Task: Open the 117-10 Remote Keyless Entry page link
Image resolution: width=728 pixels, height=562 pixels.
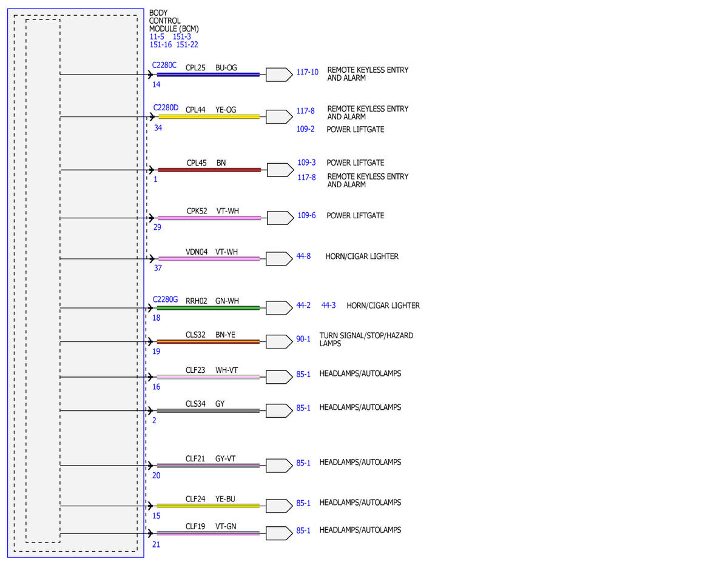Action: click(307, 72)
